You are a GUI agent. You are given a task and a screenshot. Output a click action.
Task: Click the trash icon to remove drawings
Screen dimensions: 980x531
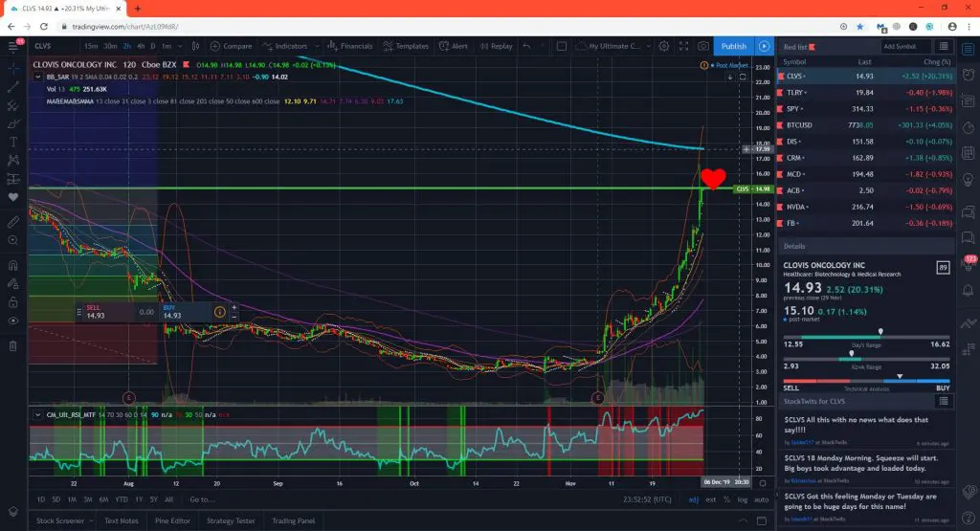[x=13, y=345]
